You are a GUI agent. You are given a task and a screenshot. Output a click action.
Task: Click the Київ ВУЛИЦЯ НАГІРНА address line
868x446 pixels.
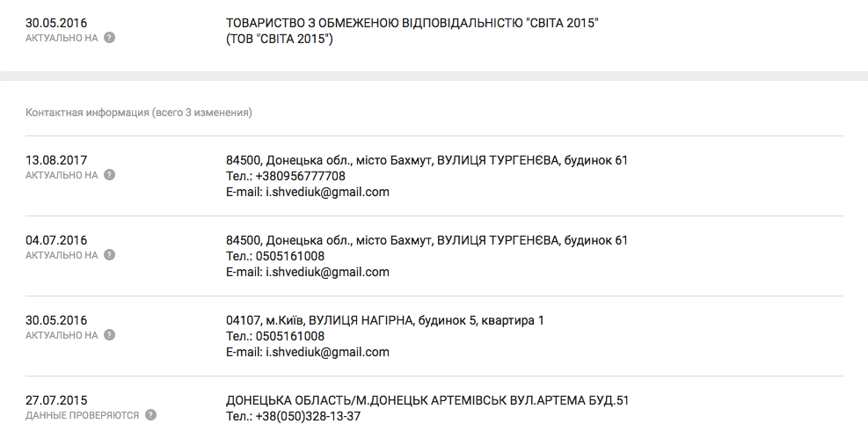(x=384, y=321)
